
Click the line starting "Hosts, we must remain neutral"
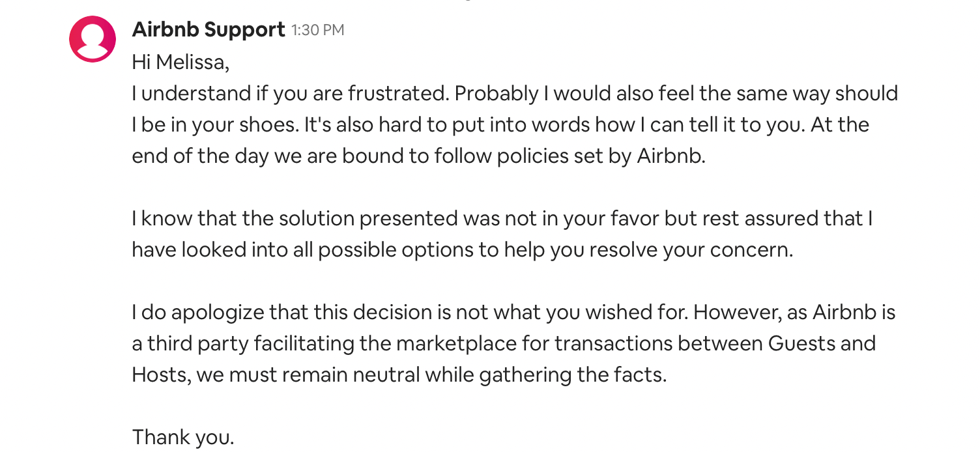pyautogui.click(x=399, y=375)
